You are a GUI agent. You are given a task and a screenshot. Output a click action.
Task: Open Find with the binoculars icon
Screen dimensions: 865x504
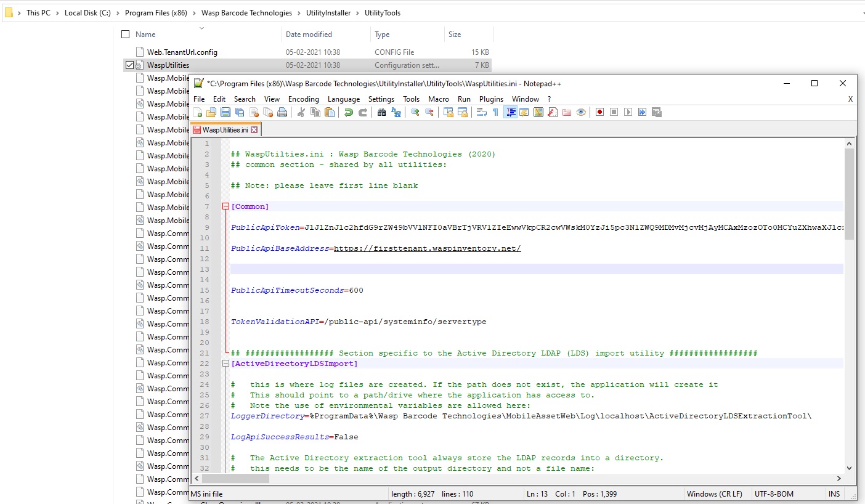(x=381, y=112)
